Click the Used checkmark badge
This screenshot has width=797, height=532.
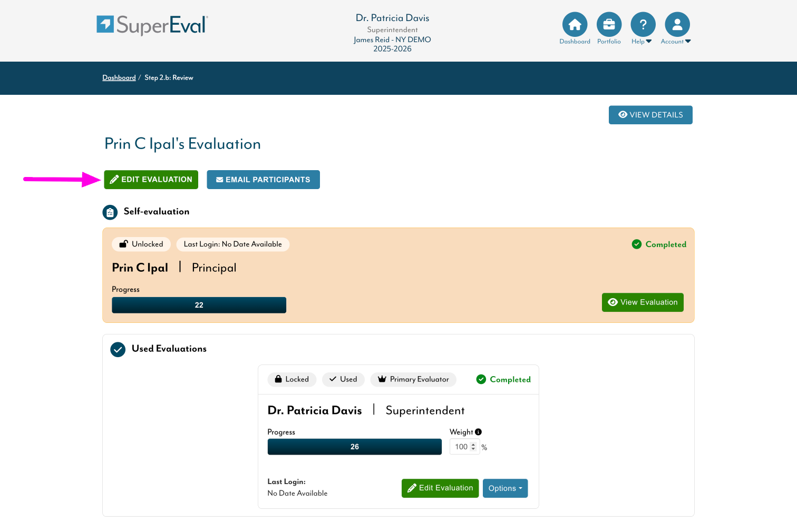[343, 379]
